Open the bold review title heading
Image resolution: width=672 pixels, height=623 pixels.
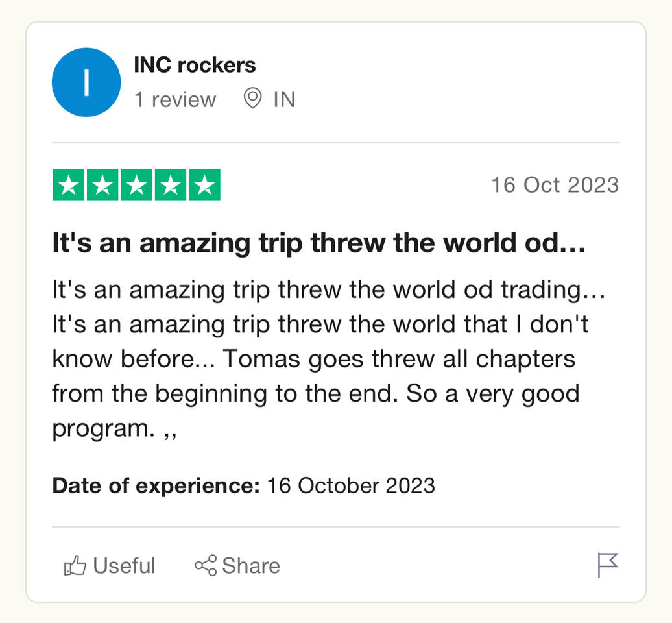pos(318,244)
